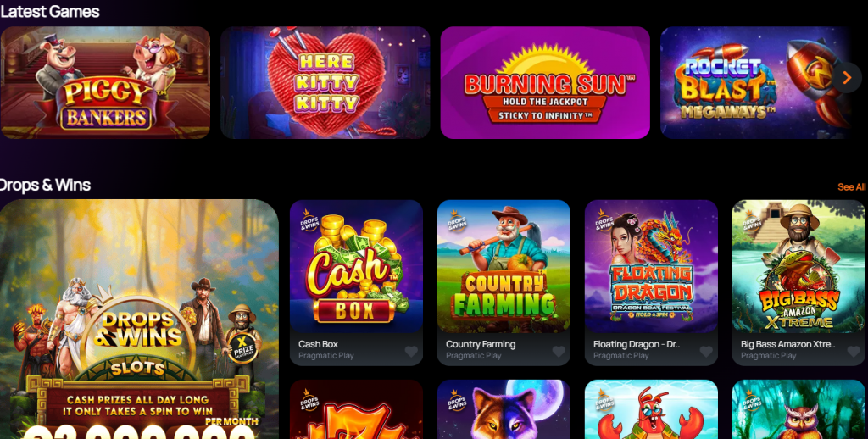Select the owl game thumbnail
Screen dimensions: 868x439
coord(798,409)
